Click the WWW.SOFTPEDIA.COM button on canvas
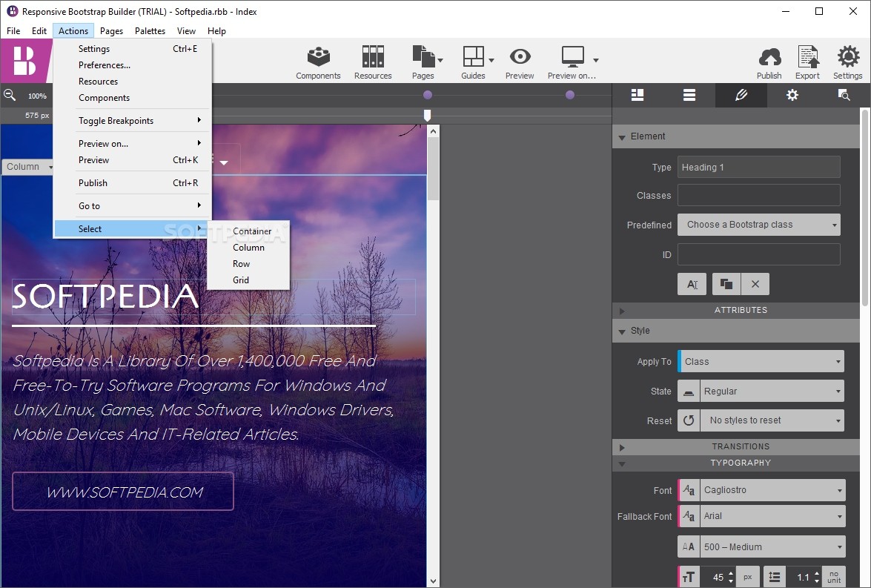 (x=123, y=492)
